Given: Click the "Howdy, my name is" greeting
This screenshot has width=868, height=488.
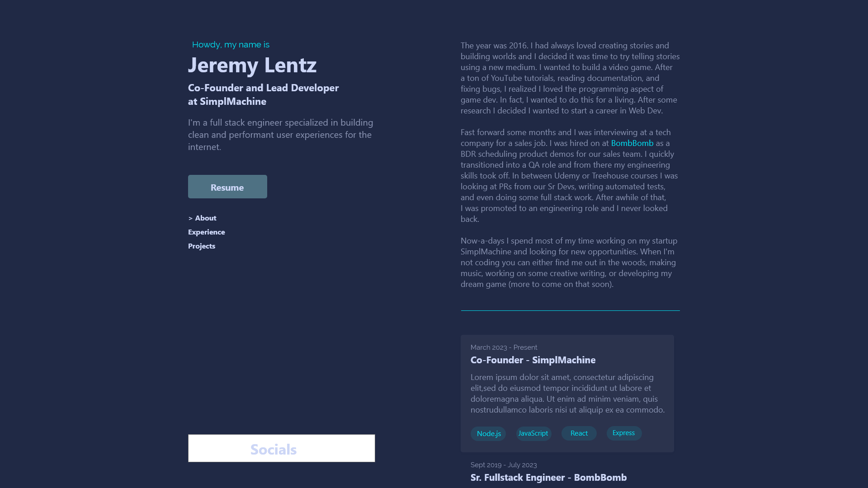Looking at the screenshot, I should (x=231, y=45).
